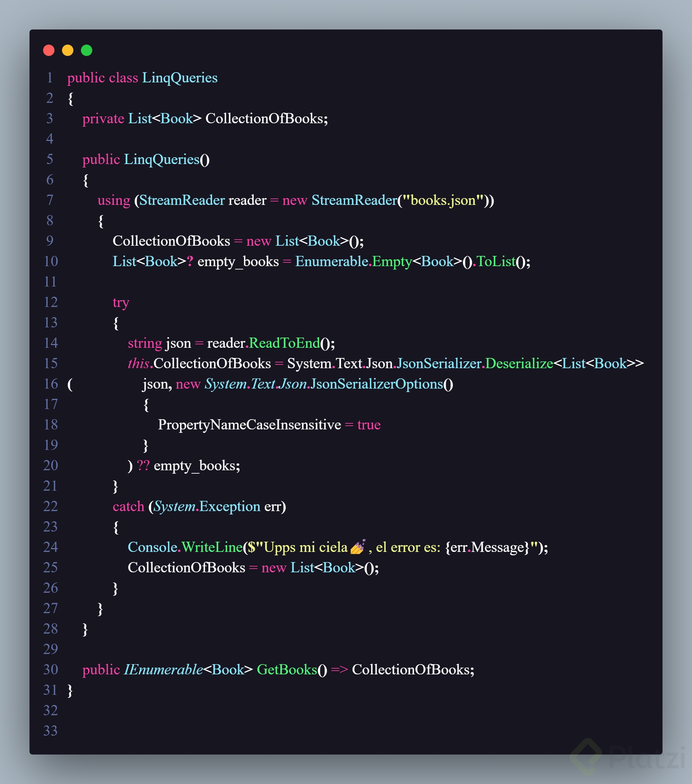The image size is (692, 784).
Task: Click the italic "this" keyword
Action: (138, 364)
